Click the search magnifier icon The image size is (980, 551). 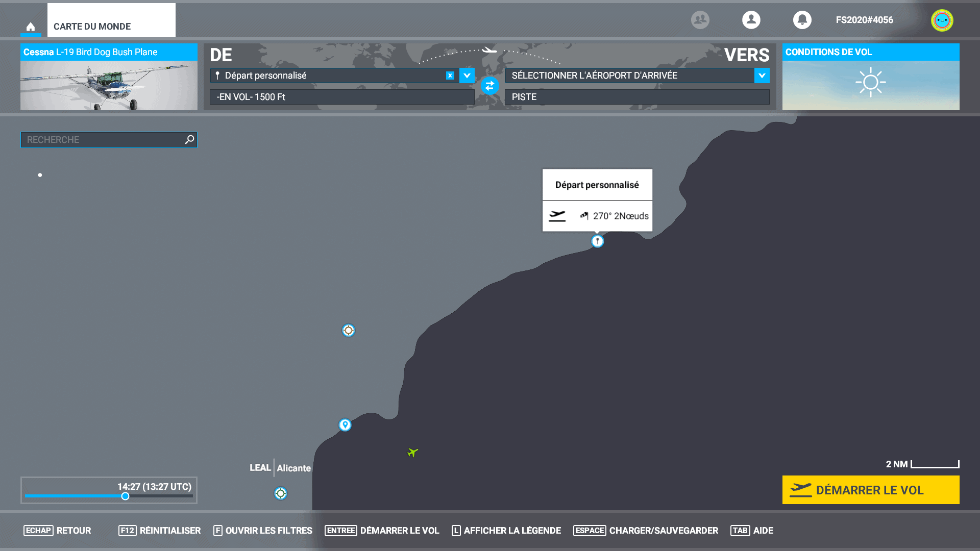tap(189, 139)
